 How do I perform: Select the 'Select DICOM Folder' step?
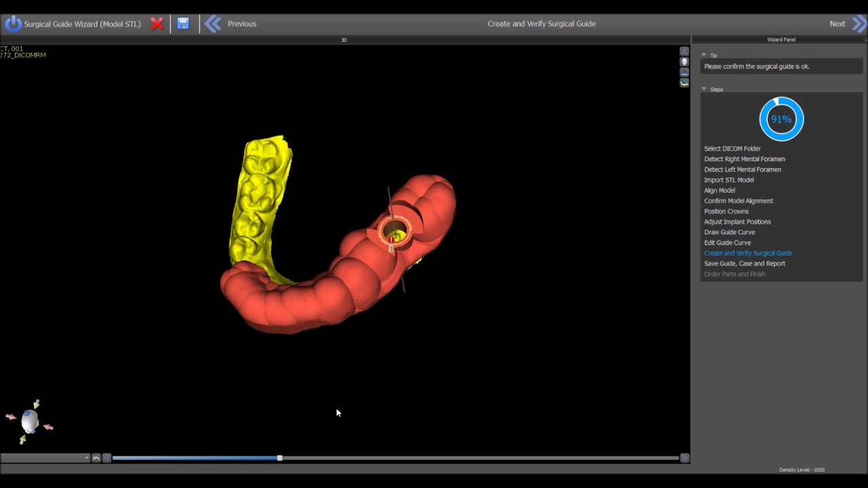(x=732, y=148)
